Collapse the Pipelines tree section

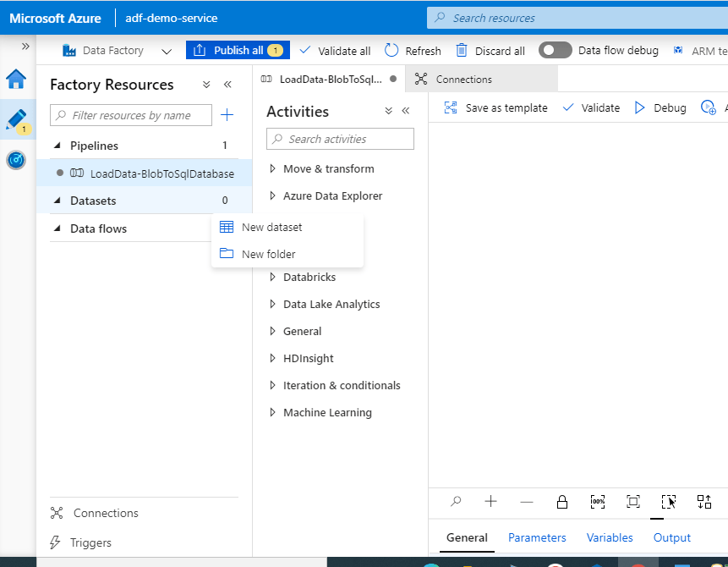click(57, 146)
